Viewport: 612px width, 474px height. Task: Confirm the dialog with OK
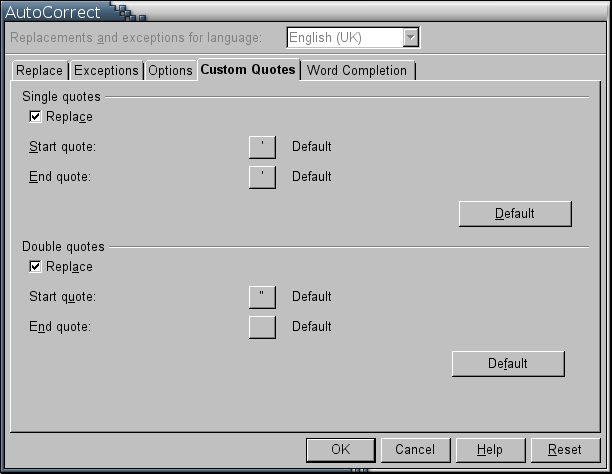[340, 450]
